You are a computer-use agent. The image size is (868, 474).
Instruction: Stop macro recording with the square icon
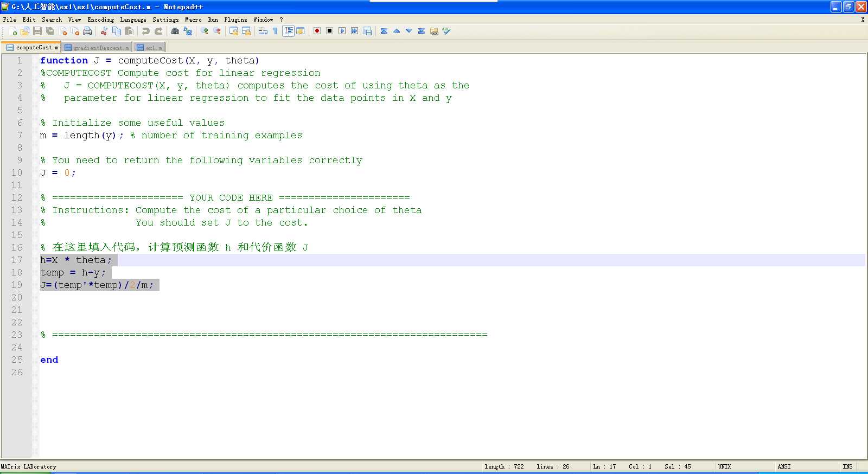pyautogui.click(x=329, y=31)
